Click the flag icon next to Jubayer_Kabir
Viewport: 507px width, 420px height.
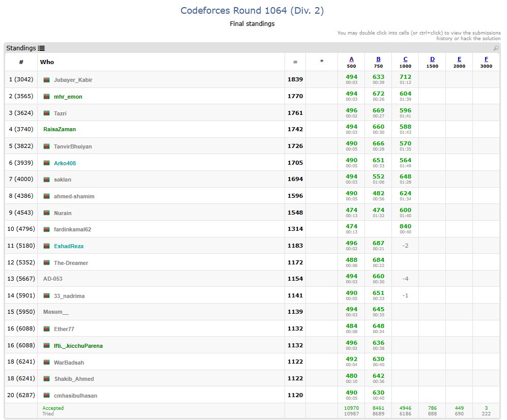[x=46, y=80]
